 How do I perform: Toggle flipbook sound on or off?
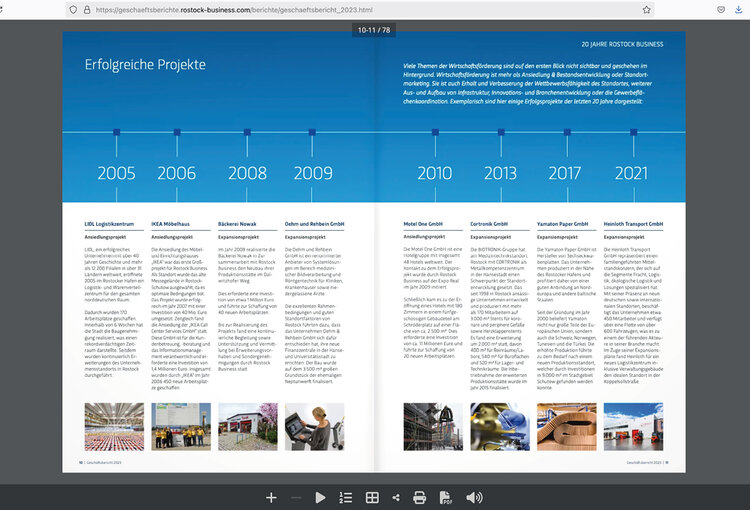click(474, 498)
